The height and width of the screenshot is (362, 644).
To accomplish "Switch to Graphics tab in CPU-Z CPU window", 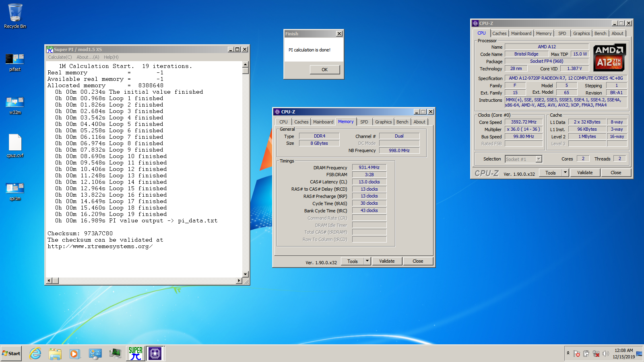I will 582,33.
